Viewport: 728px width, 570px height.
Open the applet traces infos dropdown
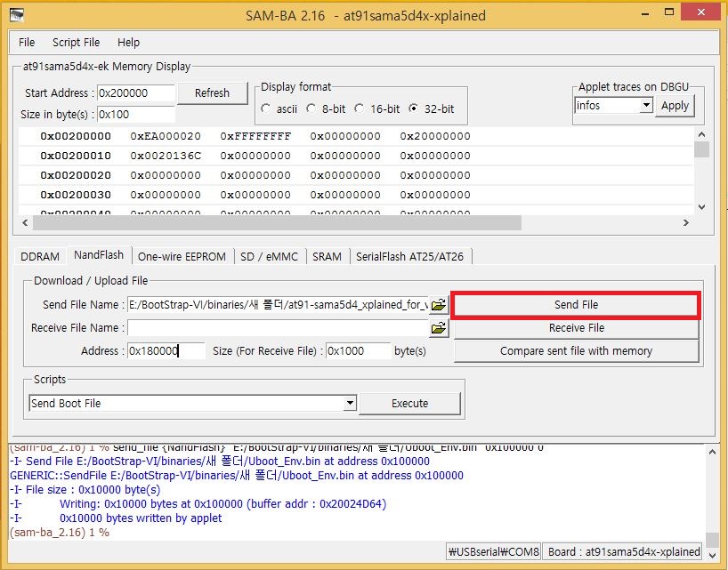(x=646, y=106)
